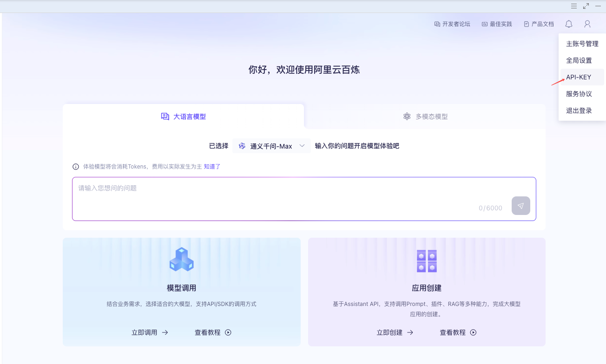
Task: Click 退出登录 to log out
Action: tap(579, 110)
